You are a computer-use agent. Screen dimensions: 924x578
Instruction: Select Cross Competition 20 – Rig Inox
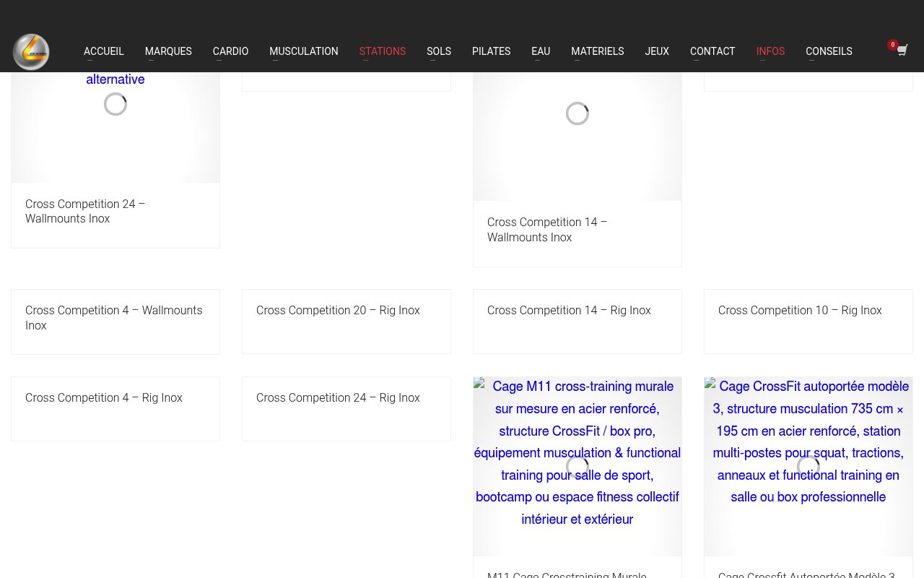pyautogui.click(x=338, y=310)
